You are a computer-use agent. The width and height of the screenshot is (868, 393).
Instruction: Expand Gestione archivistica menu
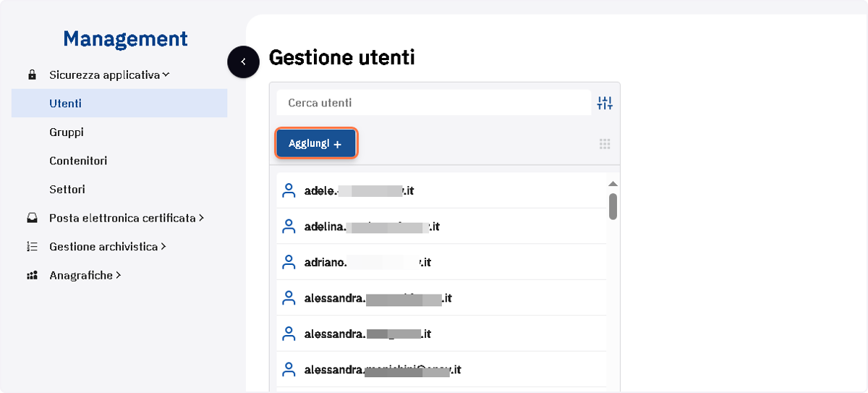pyautogui.click(x=108, y=247)
